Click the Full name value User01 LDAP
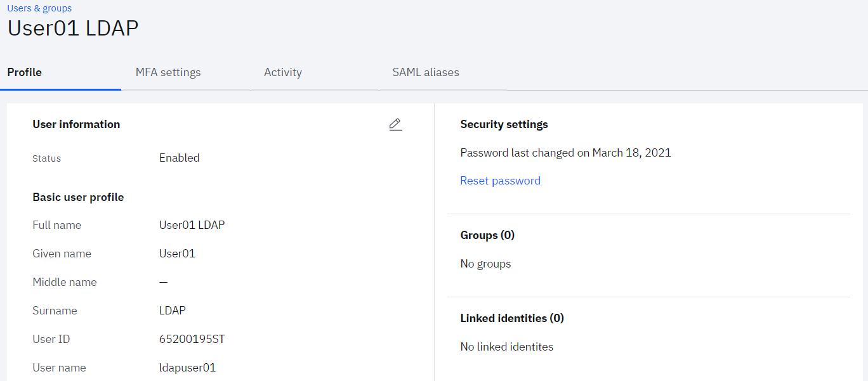Viewport: 868px width, 381px height. (192, 225)
